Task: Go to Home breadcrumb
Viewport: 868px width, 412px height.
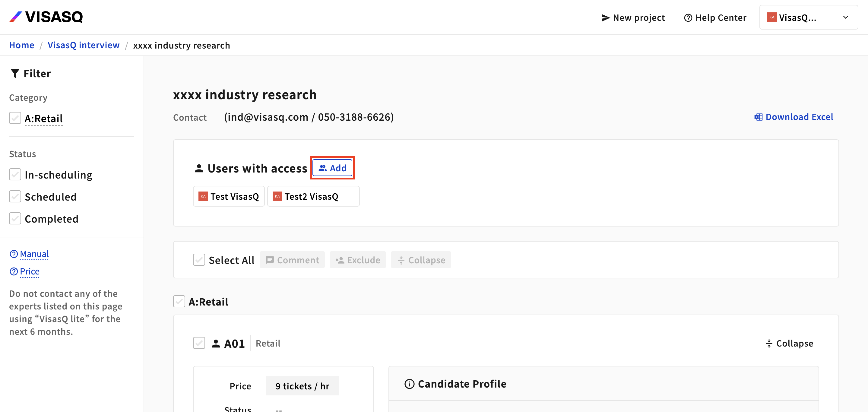Action: click(22, 45)
